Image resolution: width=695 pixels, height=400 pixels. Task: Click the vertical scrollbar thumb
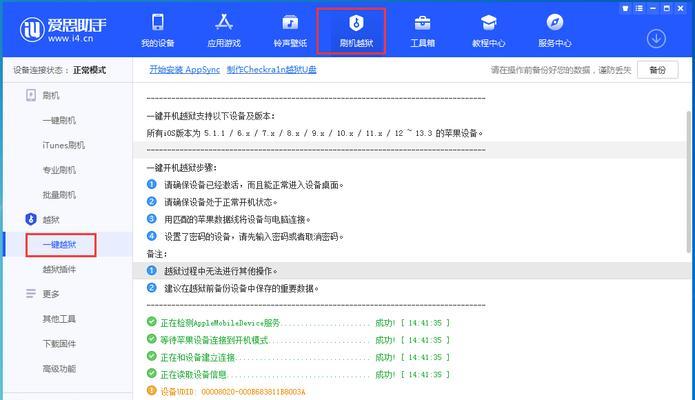pos(688,182)
